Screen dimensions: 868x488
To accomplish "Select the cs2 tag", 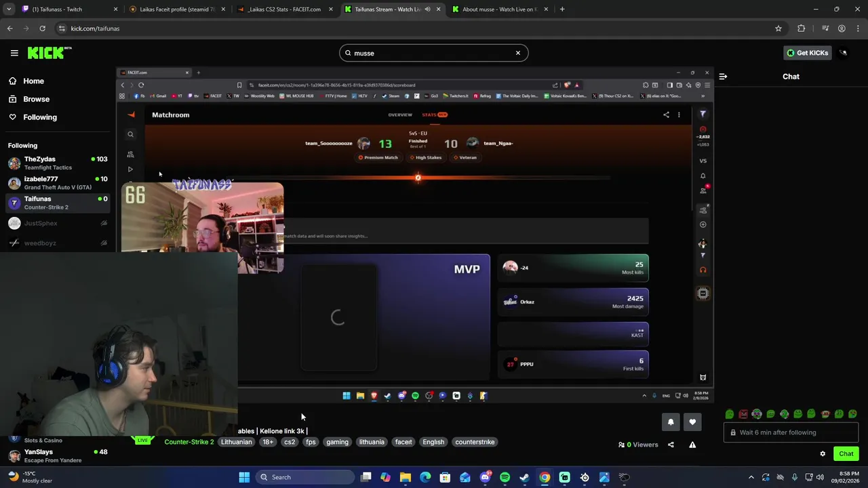I will (x=290, y=442).
